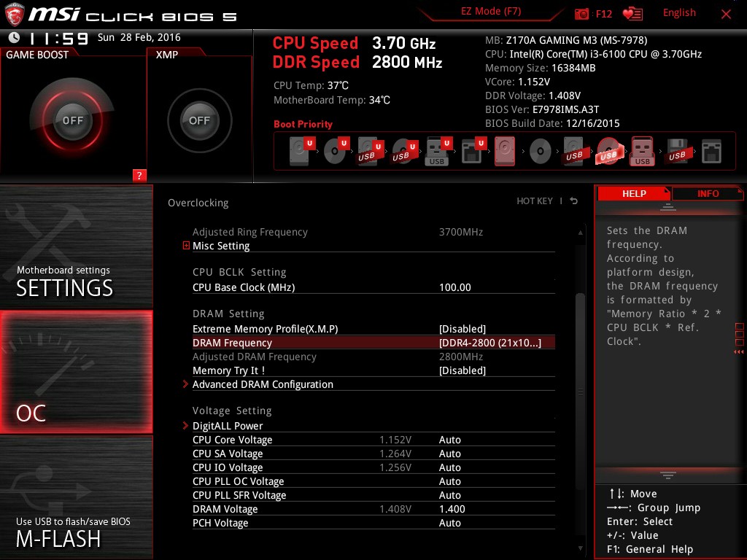The width and height of the screenshot is (747, 560).
Task: Edit CPU Base Clock value 100.00
Action: pos(455,287)
